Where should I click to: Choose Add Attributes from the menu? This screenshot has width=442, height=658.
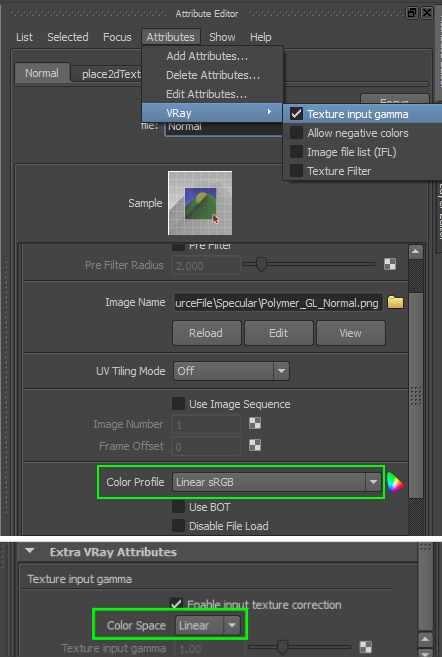207,56
